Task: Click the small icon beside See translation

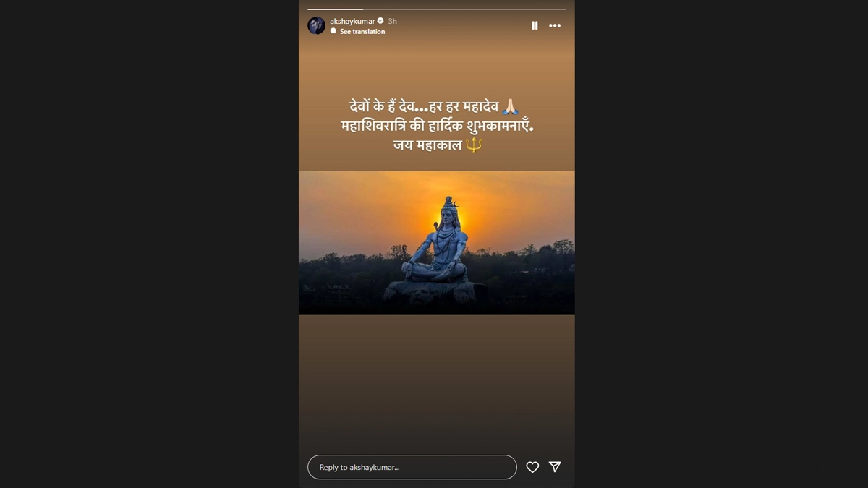Action: click(x=333, y=31)
